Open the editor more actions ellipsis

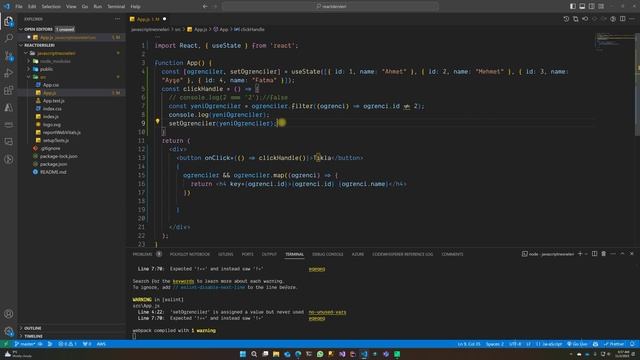(632, 19)
